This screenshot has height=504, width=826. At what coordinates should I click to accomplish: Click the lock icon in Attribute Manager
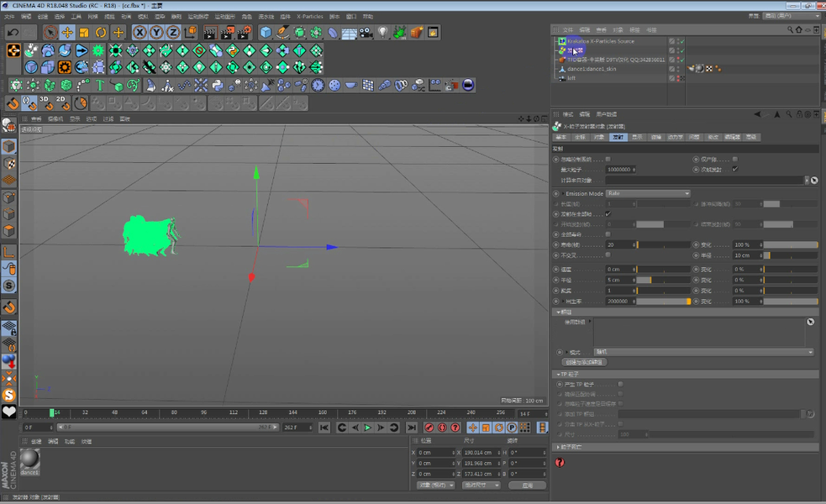tap(799, 114)
